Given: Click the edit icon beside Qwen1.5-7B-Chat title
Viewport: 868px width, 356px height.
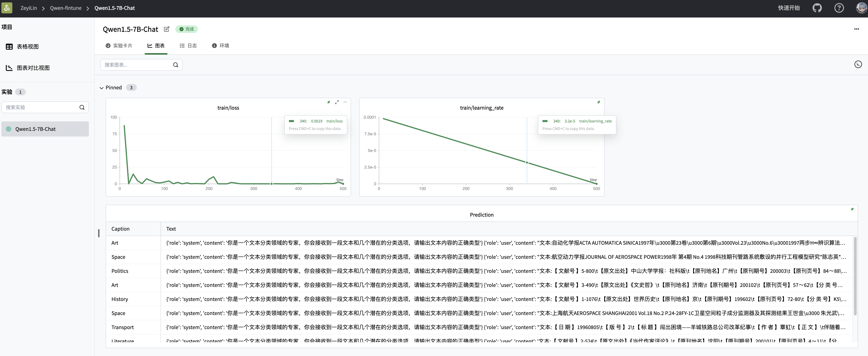Looking at the screenshot, I should (x=166, y=29).
